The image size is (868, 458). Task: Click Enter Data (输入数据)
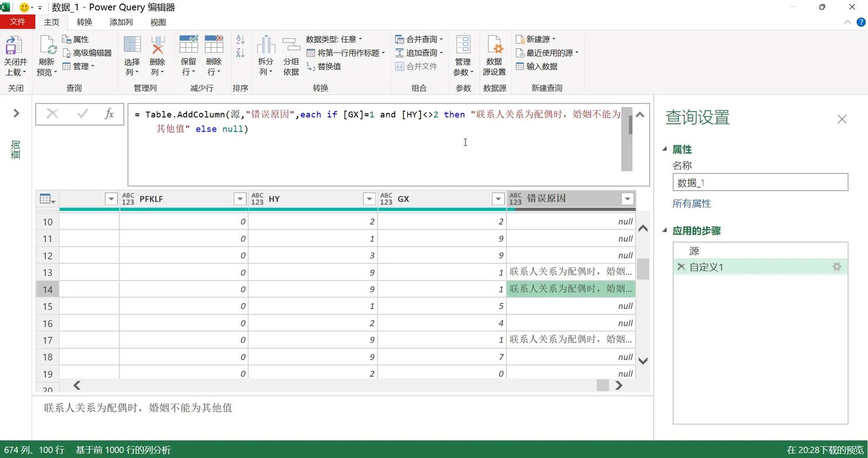pos(537,66)
